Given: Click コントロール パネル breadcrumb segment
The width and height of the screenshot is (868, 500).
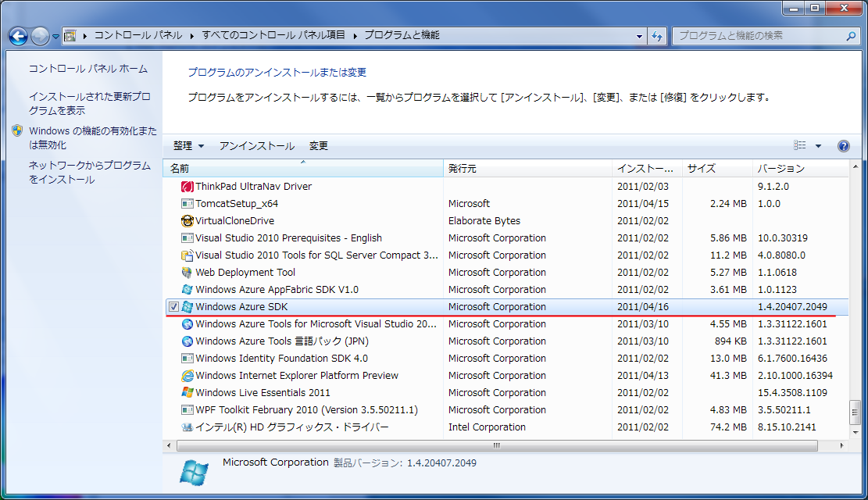Looking at the screenshot, I should click(x=138, y=36).
